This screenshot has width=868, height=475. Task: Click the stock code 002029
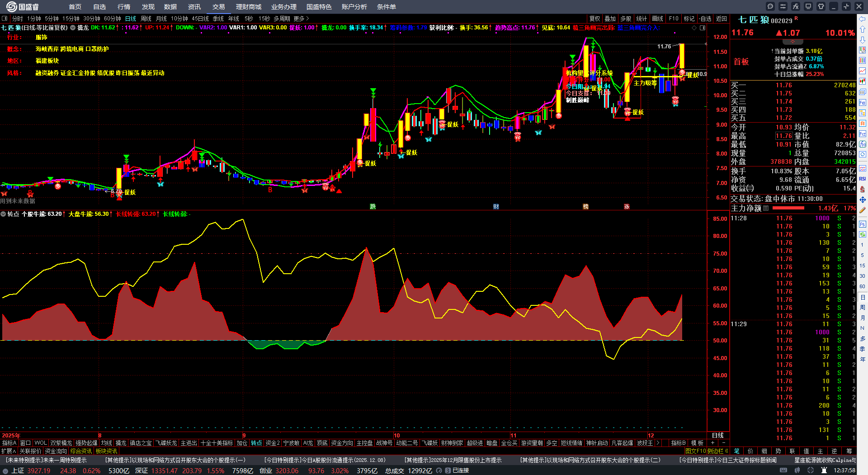[782, 21]
